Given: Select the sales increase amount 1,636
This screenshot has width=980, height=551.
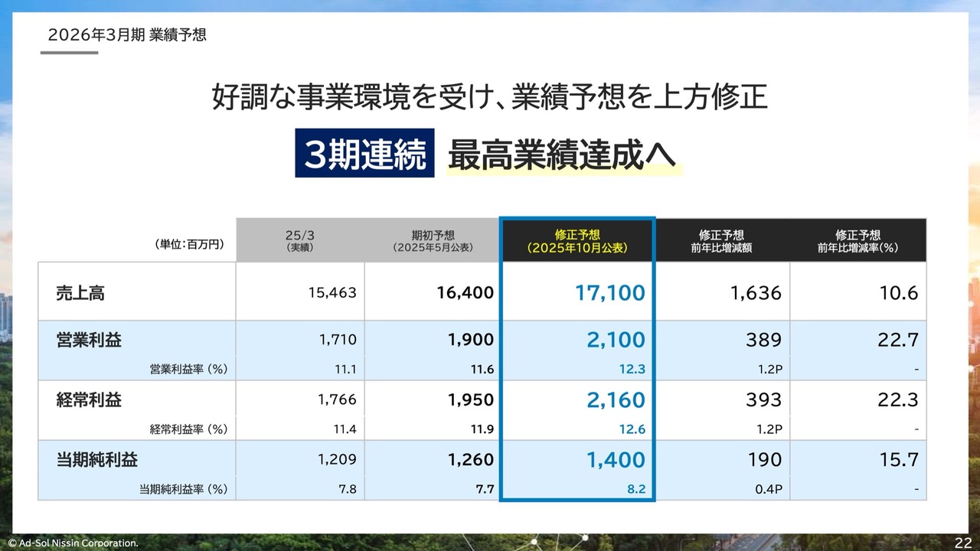Looking at the screenshot, I should tap(755, 292).
